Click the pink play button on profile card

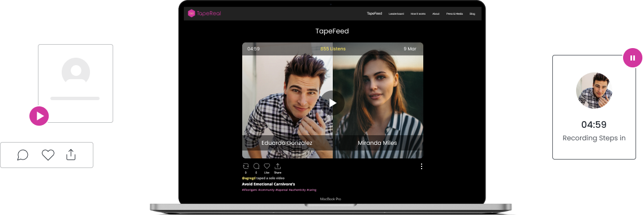(39, 116)
